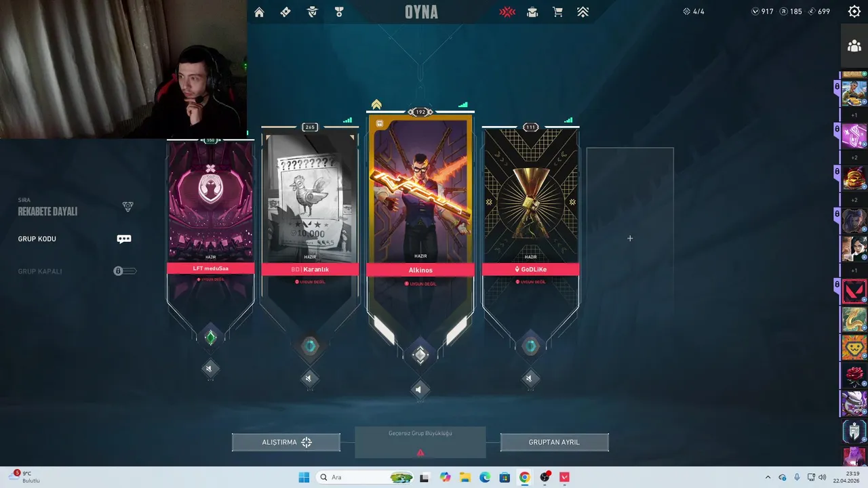Open the settings gear
This screenshot has height=488, width=868.
(854, 12)
